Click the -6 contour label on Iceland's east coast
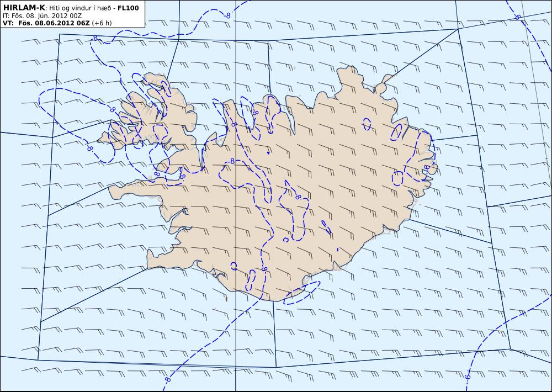 click(426, 167)
